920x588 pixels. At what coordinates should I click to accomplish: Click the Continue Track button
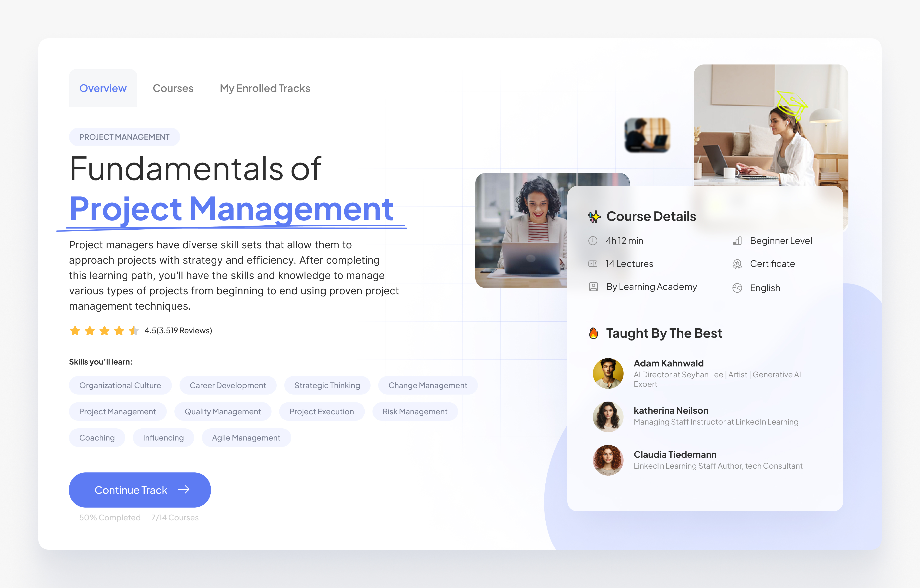click(140, 490)
